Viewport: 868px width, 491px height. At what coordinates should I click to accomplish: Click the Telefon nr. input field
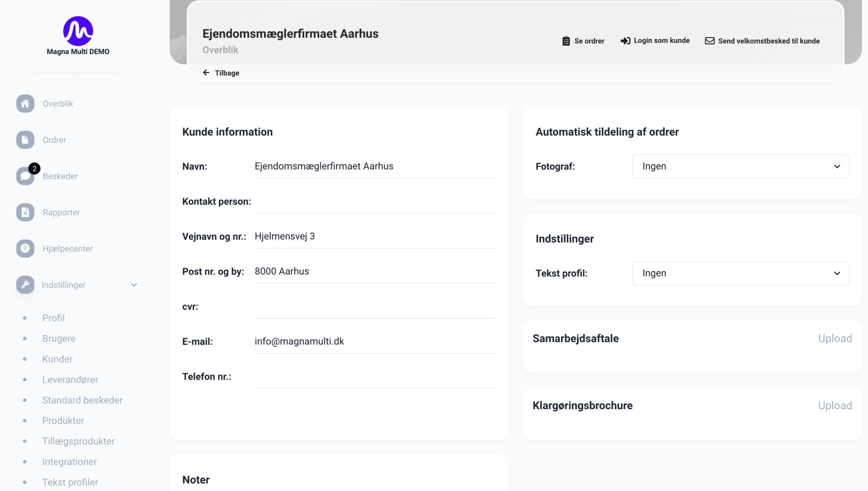[375, 377]
